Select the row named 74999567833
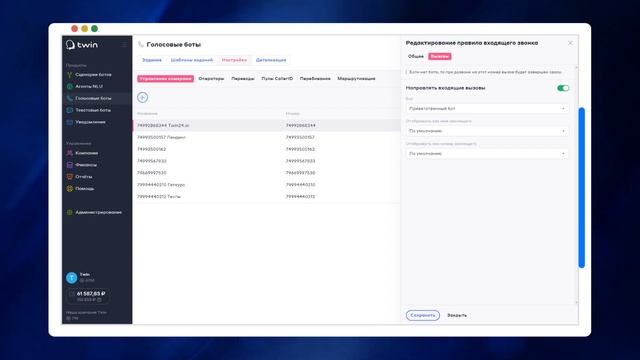This screenshot has width=640, height=360. (x=267, y=161)
